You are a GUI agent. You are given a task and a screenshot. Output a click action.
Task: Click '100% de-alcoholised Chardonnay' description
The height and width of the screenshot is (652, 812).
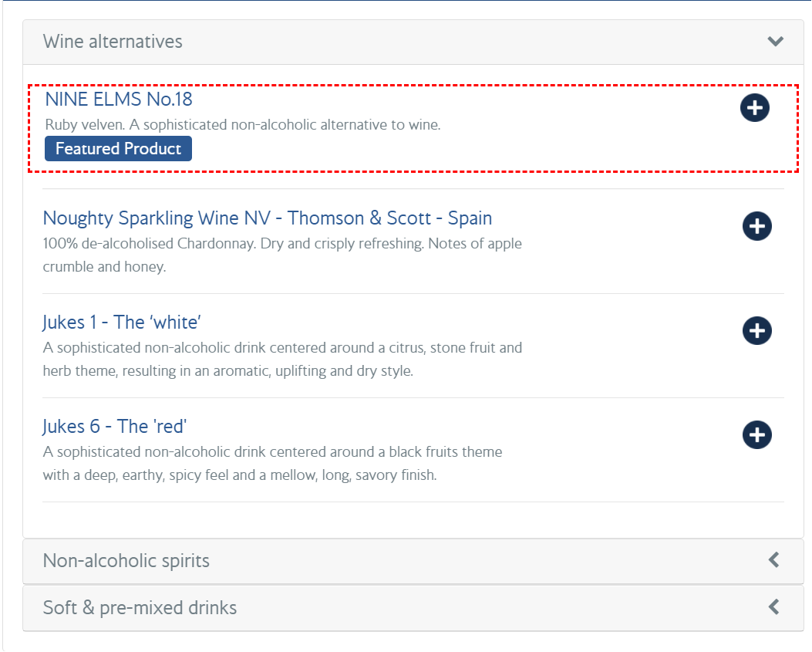(282, 255)
